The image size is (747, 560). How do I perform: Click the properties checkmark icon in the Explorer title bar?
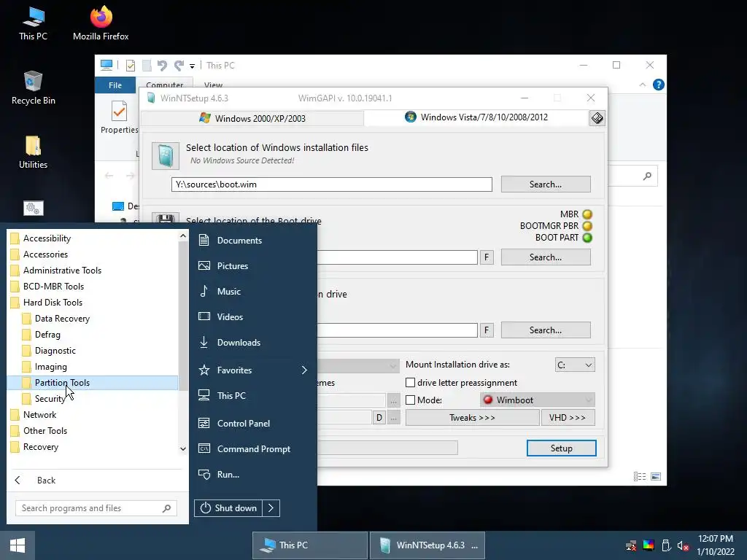coord(130,65)
